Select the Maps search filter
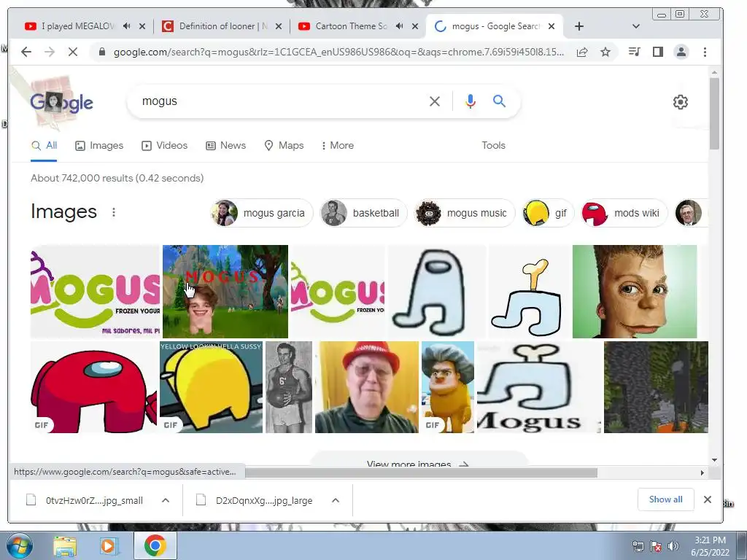Image resolution: width=747 pixels, height=560 pixels. [284, 145]
